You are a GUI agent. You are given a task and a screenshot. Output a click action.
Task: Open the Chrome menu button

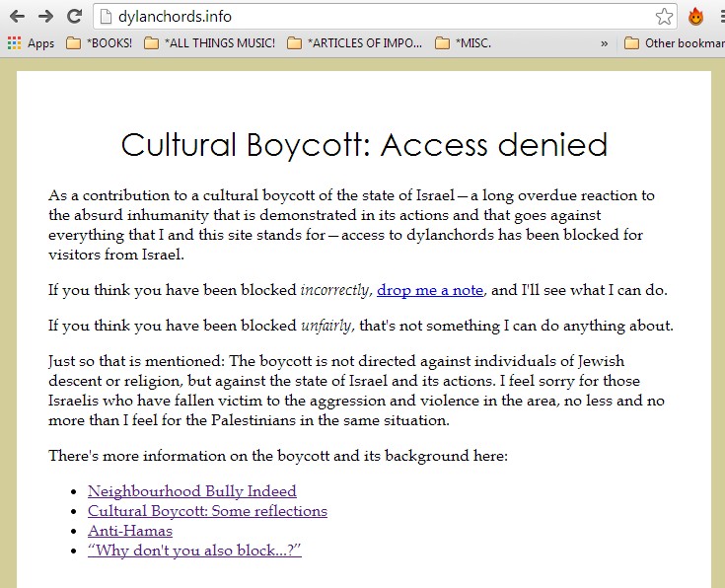pyautogui.click(x=722, y=17)
